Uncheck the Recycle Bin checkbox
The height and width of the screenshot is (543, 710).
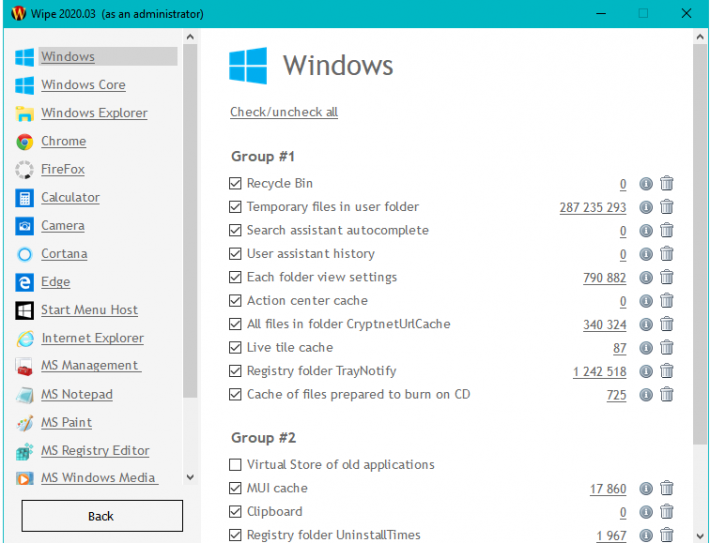pyautogui.click(x=235, y=183)
